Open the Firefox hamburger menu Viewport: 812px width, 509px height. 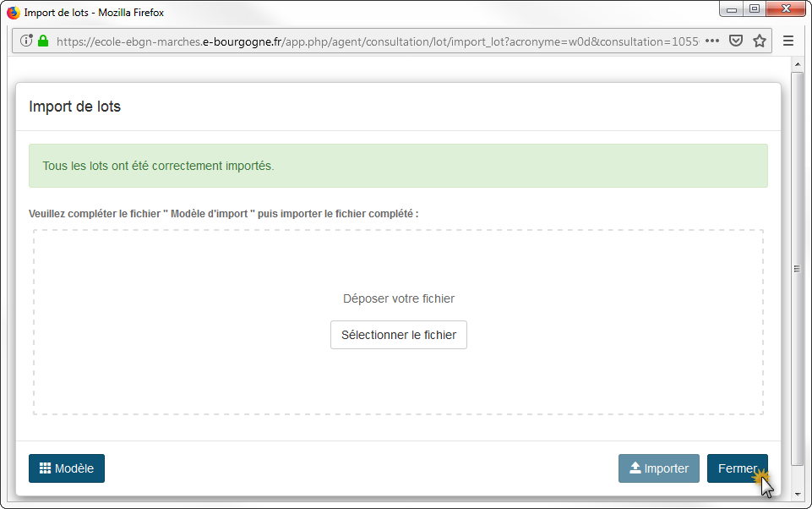[788, 41]
